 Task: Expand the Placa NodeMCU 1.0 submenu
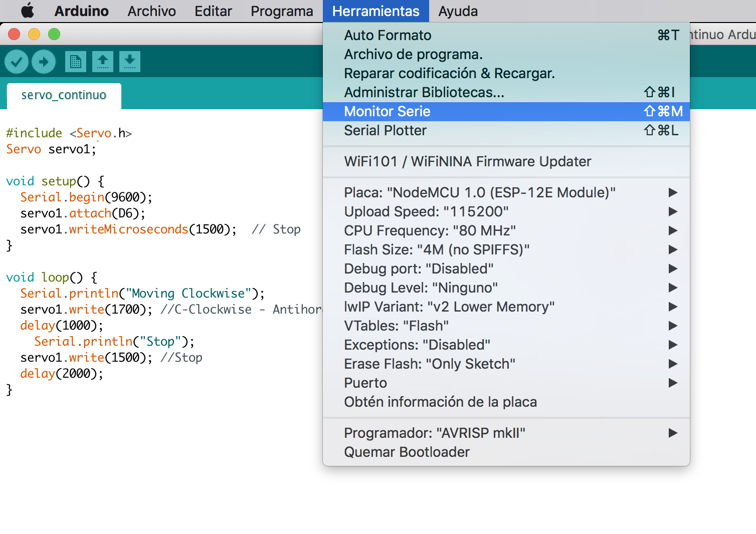coord(506,192)
